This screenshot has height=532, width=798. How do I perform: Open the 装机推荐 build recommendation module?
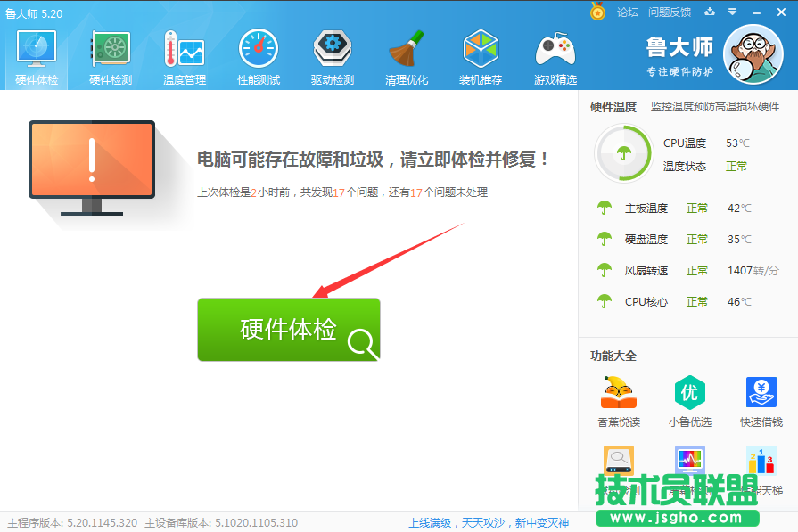pos(481,53)
